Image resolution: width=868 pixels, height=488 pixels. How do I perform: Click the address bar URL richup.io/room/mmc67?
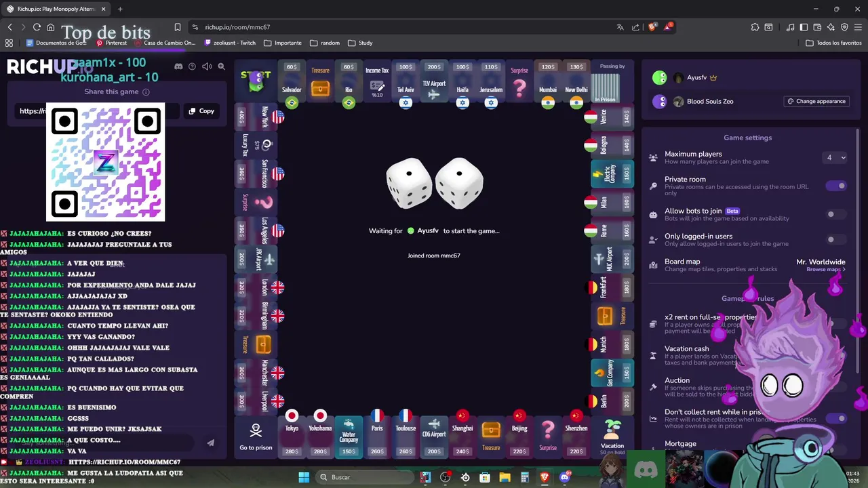[x=237, y=27]
